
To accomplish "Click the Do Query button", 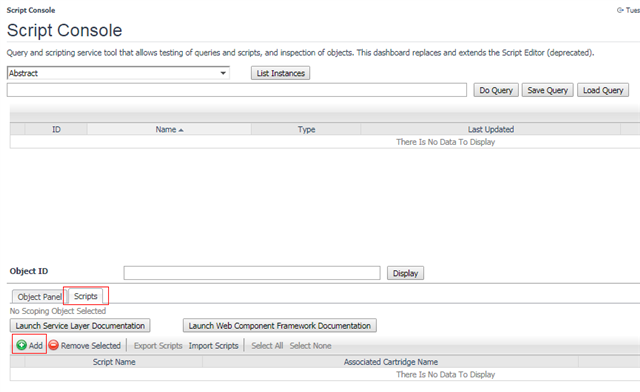I will click(496, 90).
